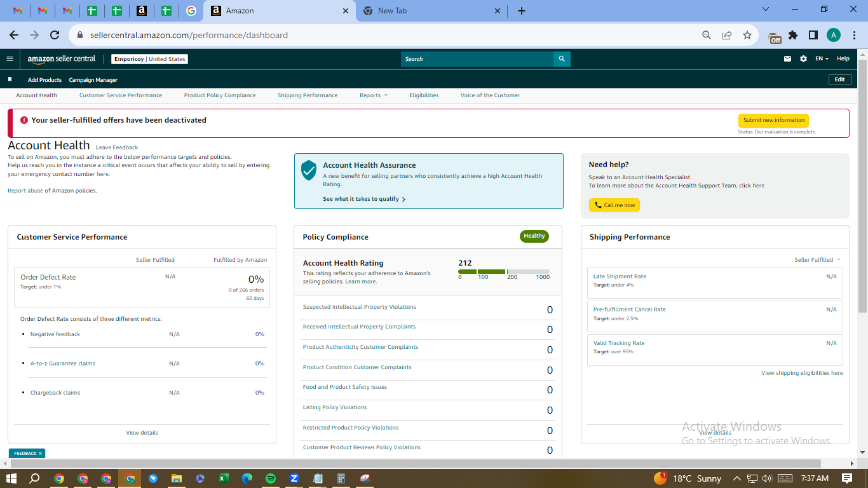Toggle the Chrome side panel icon
Viewport: 868px width, 488px height.
(813, 36)
